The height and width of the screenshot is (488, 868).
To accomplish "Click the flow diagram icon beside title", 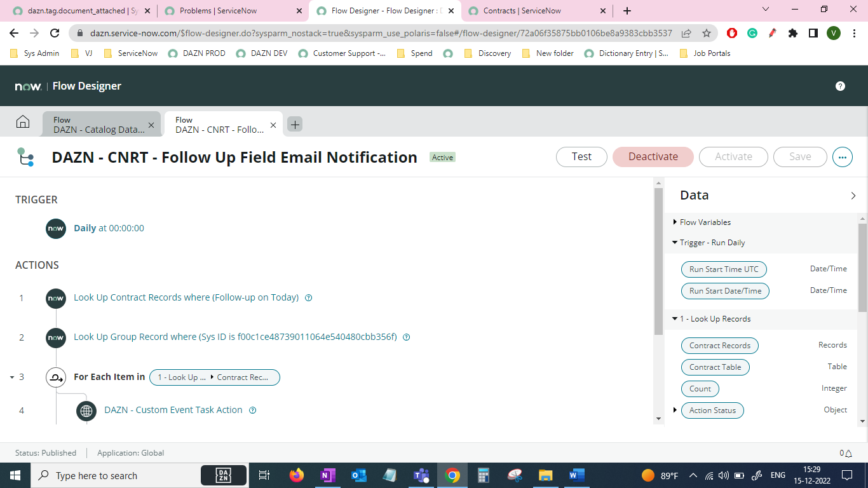I will coord(25,157).
